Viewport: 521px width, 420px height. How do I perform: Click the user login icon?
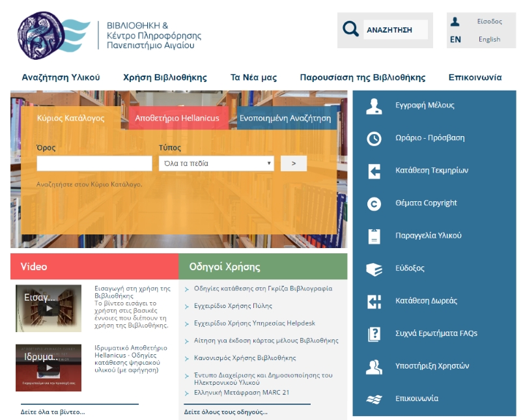pyautogui.click(x=455, y=21)
